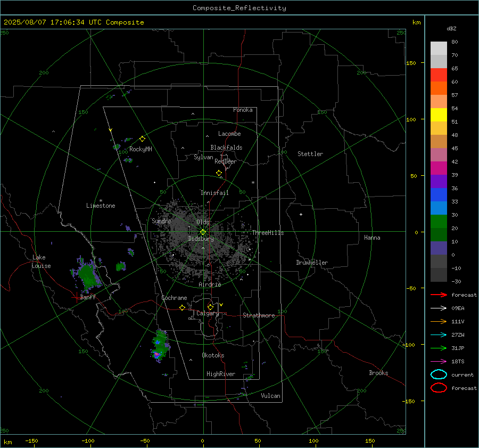This screenshot has height=448, width=479.
Task: Click the 150 tick on the right axis
Action: [411, 63]
